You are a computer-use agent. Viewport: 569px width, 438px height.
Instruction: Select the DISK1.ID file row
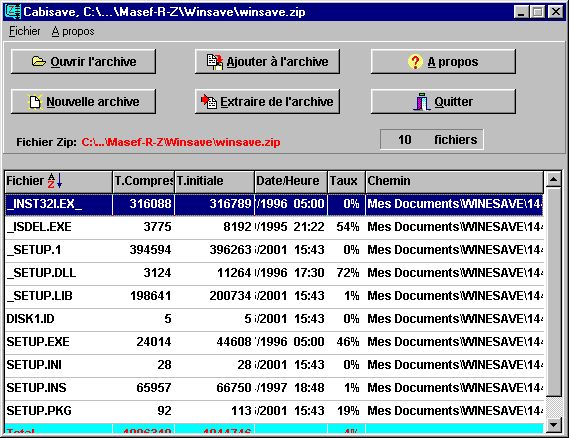[274, 319]
